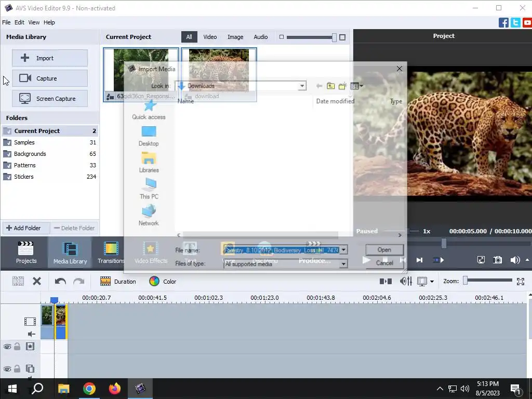The height and width of the screenshot is (399, 532).
Task: Click Open in Import Media dialog
Action: coord(384,250)
